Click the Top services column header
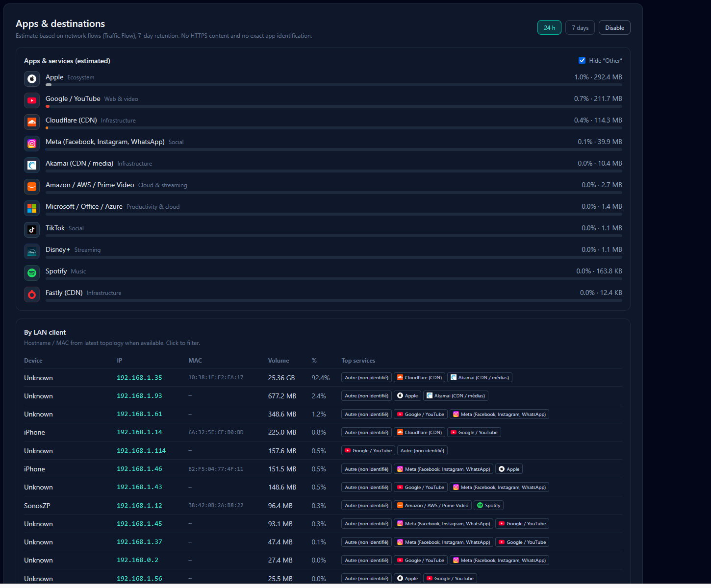This screenshot has height=588, width=711. pos(358,361)
